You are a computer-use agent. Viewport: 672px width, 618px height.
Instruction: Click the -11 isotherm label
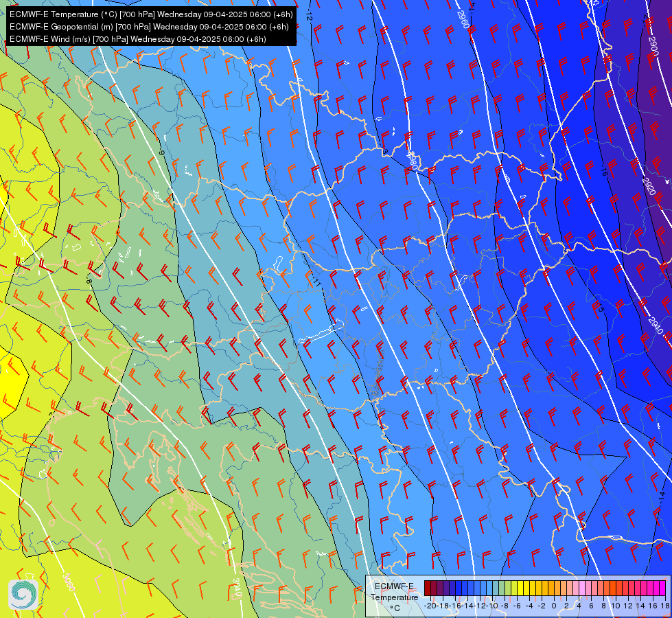pyautogui.click(x=316, y=281)
